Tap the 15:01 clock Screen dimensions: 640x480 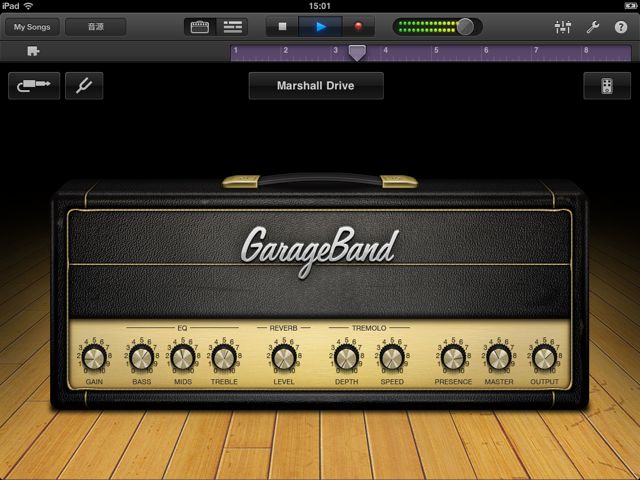coord(320,6)
